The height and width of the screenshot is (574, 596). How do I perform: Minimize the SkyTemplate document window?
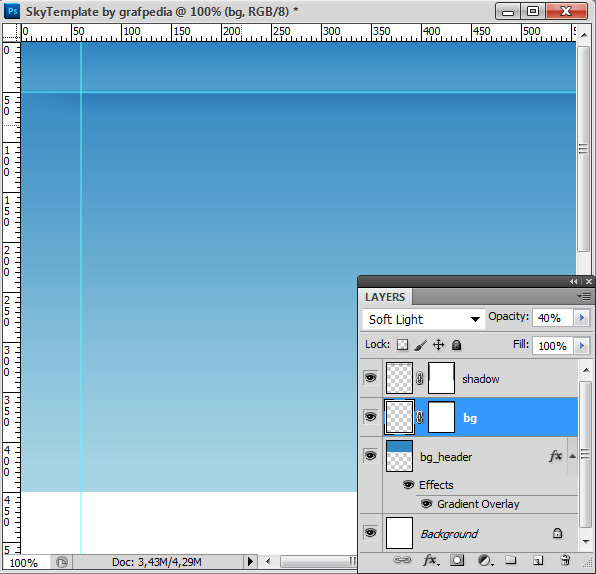coord(508,11)
